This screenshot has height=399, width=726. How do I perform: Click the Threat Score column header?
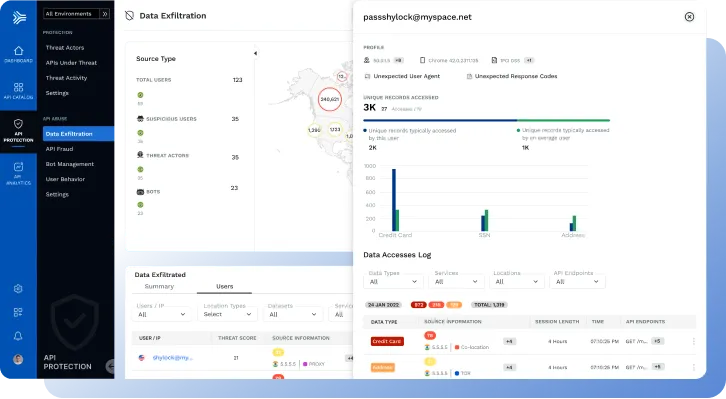click(x=237, y=338)
